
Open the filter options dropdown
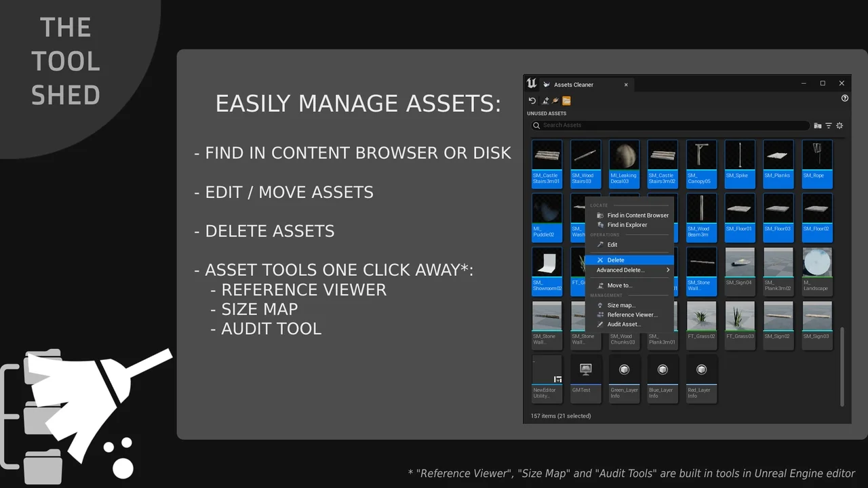tap(829, 125)
